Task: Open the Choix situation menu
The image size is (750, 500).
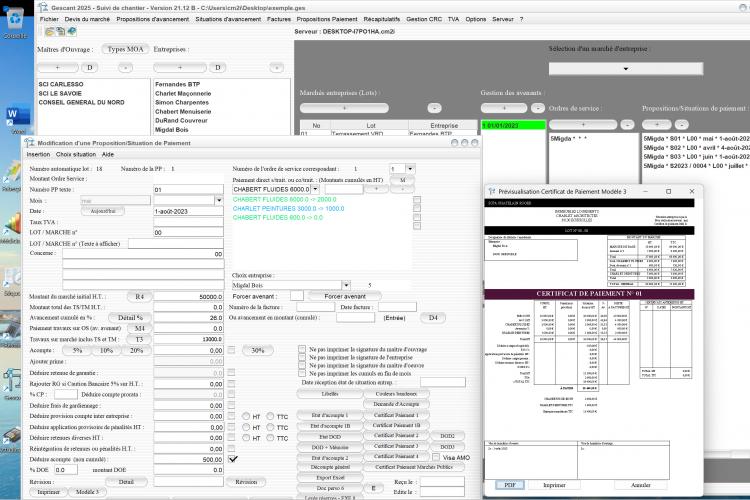Action: 76,155
